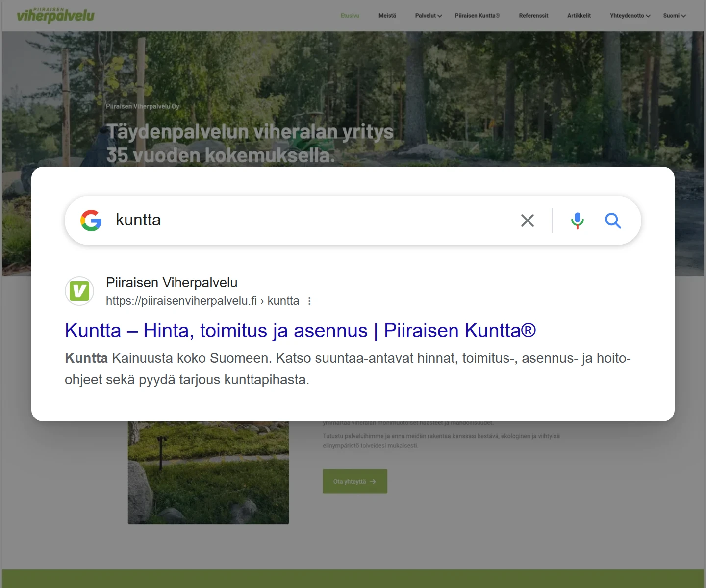The height and width of the screenshot is (588, 706).
Task: Start voice search with the microphone icon
Action: click(578, 220)
